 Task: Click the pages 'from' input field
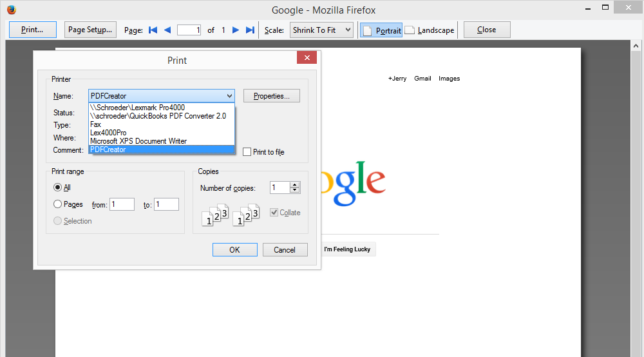(x=122, y=204)
